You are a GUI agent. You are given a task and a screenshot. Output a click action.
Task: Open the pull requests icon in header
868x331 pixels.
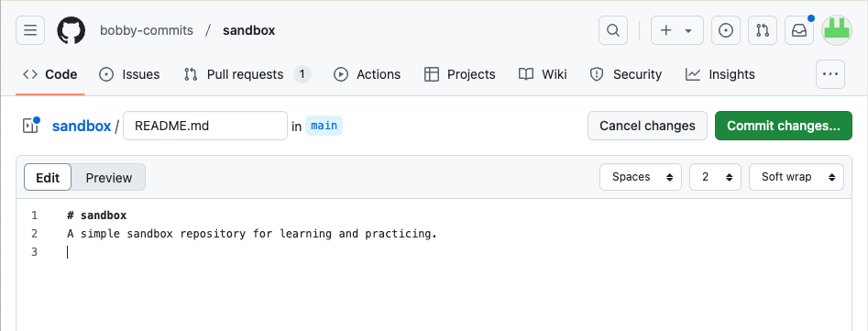point(763,30)
